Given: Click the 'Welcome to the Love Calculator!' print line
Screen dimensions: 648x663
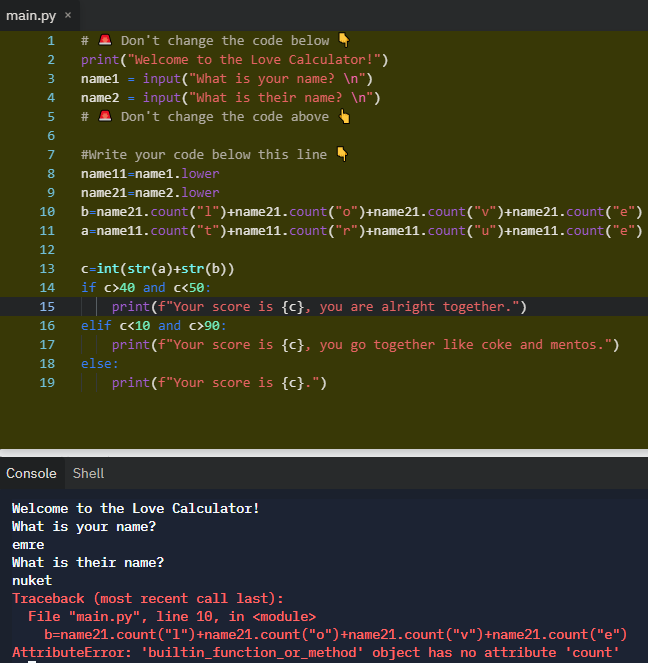Looking at the screenshot, I should tap(235, 60).
